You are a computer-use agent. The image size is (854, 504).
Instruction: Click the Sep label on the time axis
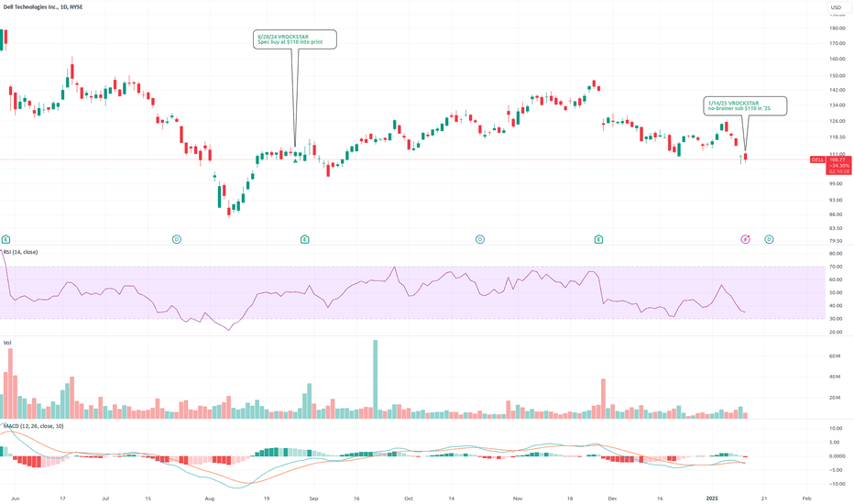(313, 498)
